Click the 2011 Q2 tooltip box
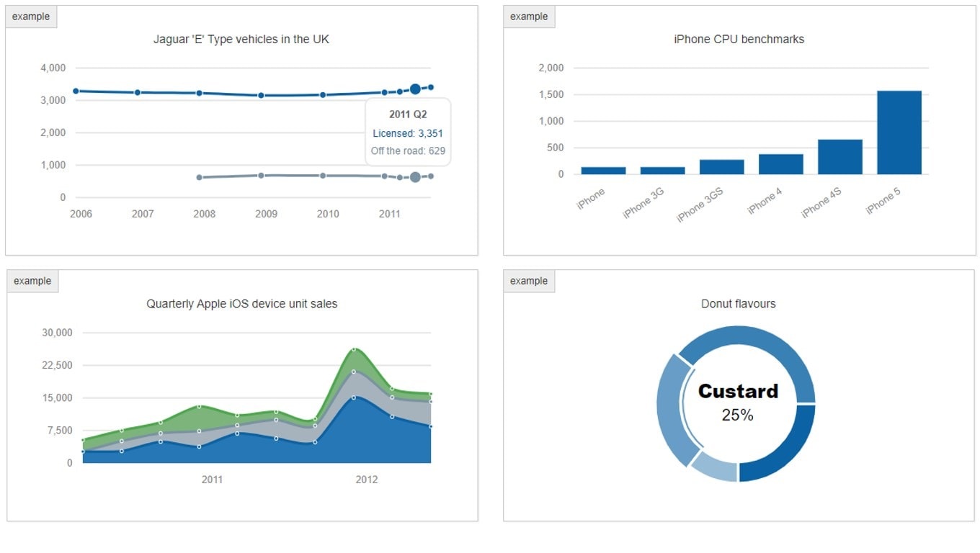980x553 pixels. (x=408, y=132)
